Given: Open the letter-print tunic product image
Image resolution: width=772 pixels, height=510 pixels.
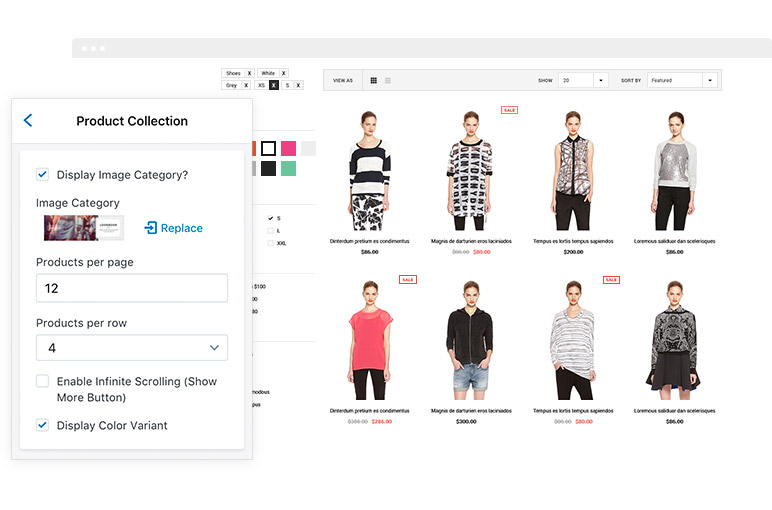Looking at the screenshot, I should click(470, 170).
